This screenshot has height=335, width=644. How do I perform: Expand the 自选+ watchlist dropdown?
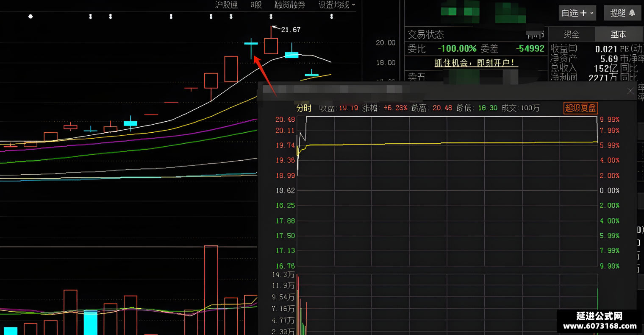[578, 13]
